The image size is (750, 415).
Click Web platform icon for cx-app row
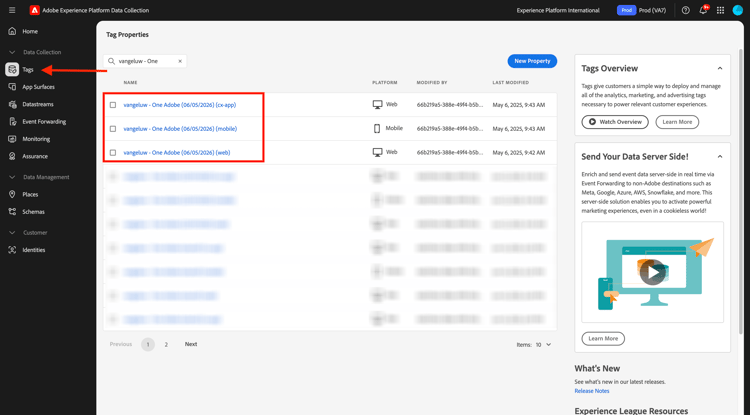[377, 104]
